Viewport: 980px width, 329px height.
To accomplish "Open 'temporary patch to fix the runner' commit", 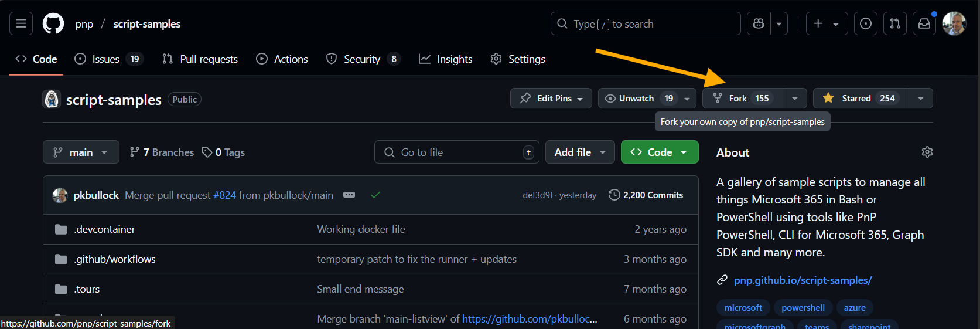I will click(x=416, y=259).
